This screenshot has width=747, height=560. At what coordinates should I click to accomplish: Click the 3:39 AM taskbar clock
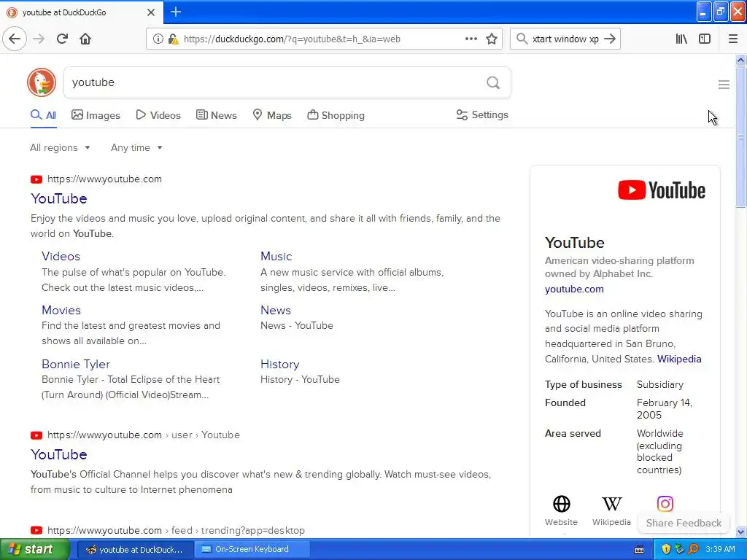[x=720, y=549]
